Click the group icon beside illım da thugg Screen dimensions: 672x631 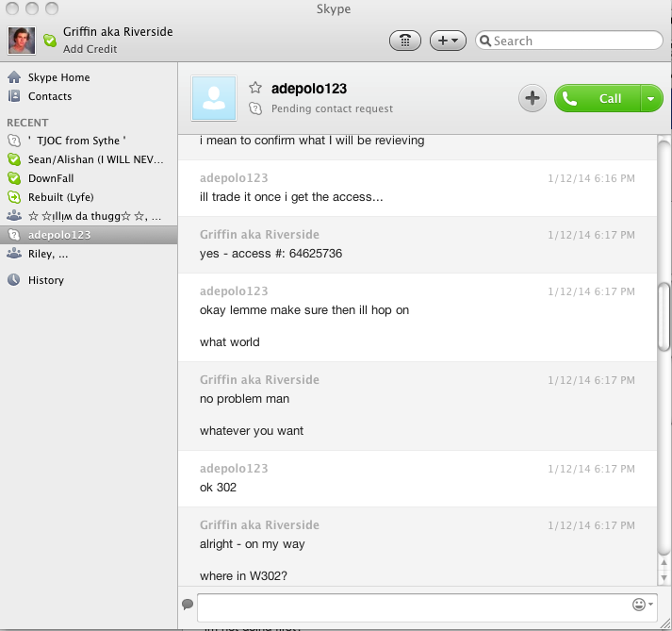[14, 216]
